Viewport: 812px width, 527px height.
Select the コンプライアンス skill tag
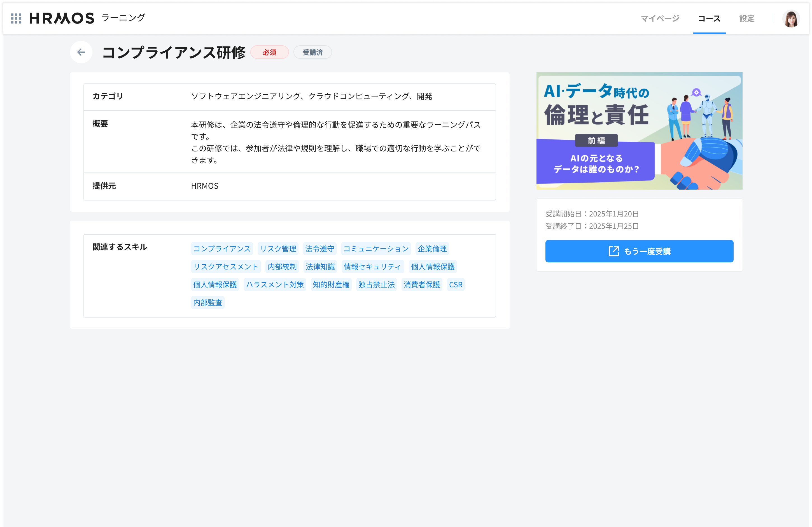pyautogui.click(x=222, y=249)
